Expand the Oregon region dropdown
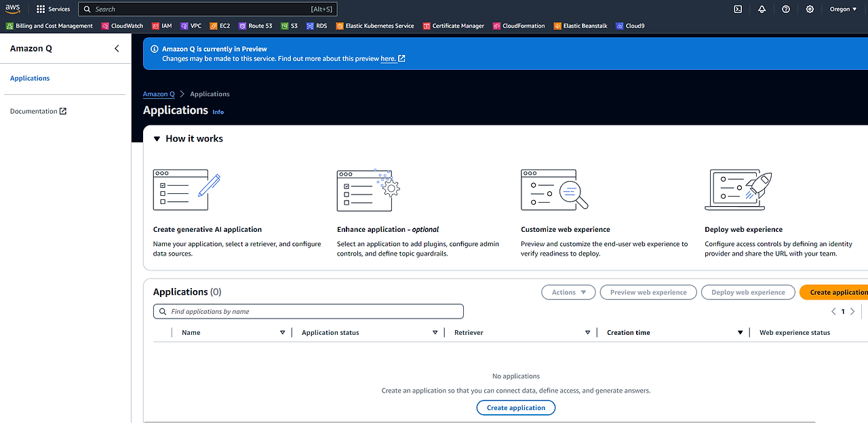Image resolution: width=868 pixels, height=423 pixels. [x=843, y=9]
